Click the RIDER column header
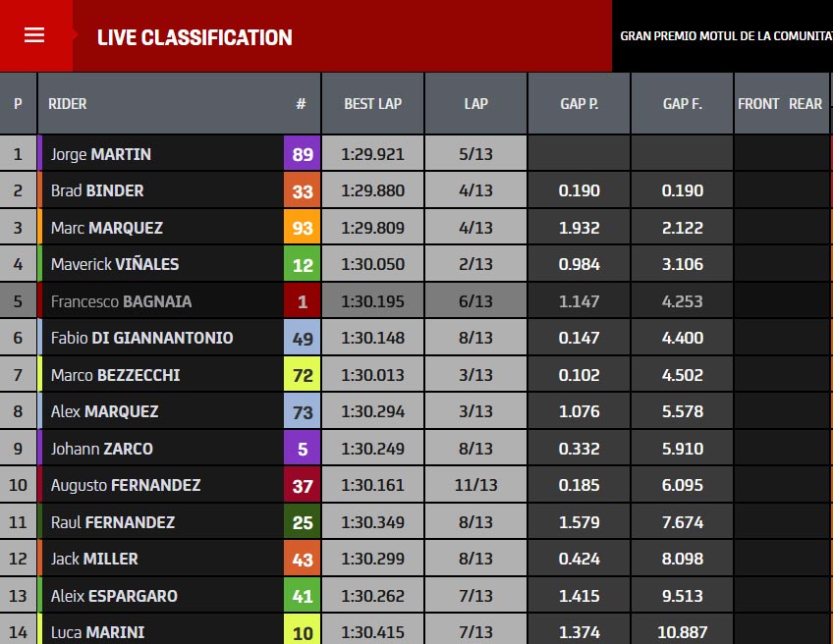 coord(68,103)
